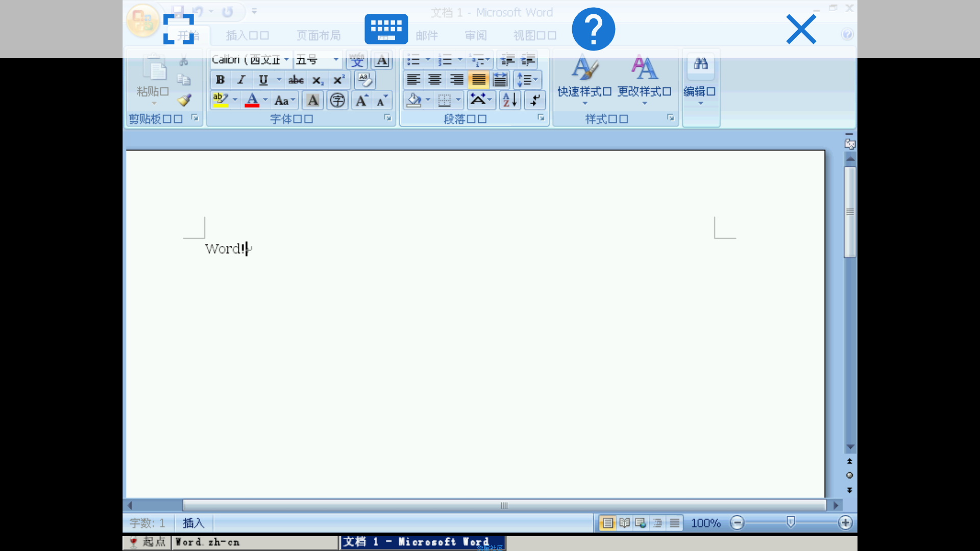Click the zoom in plus button

[845, 522]
